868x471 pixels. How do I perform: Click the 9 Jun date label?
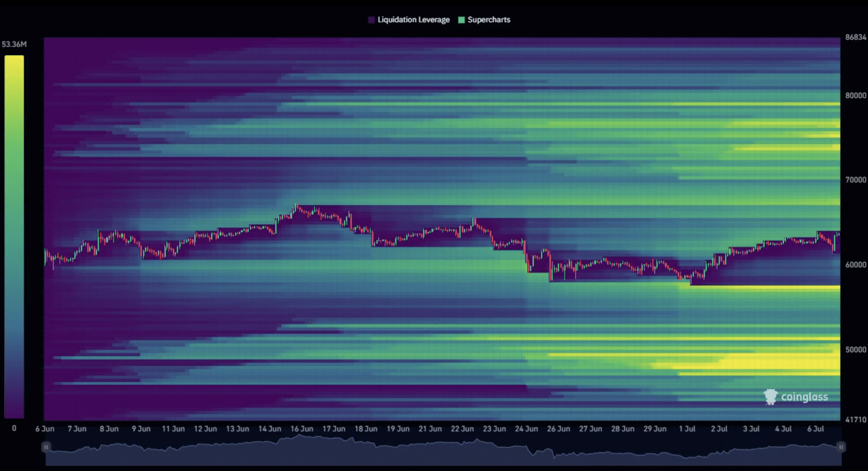141,429
